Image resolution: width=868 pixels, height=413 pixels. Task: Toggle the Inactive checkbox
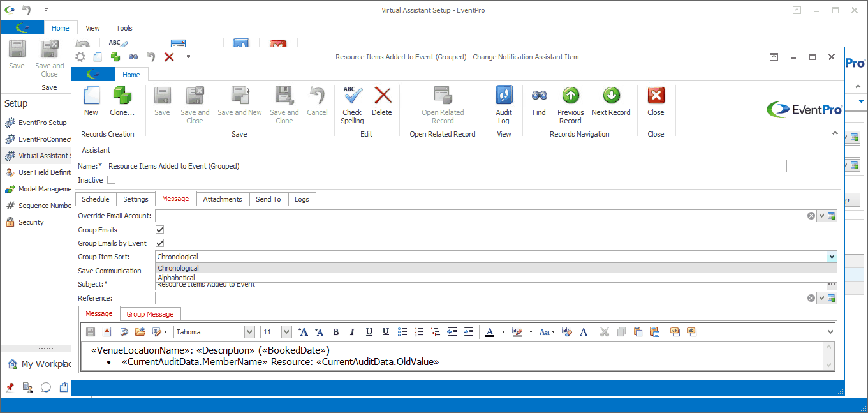point(112,180)
